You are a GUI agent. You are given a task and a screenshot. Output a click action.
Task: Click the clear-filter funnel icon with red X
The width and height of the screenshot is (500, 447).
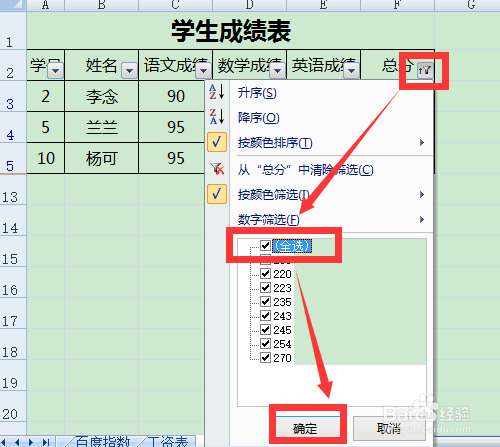(217, 169)
